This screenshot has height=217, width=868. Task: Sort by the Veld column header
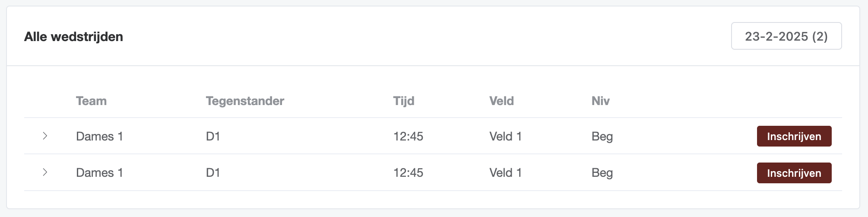pyautogui.click(x=501, y=101)
